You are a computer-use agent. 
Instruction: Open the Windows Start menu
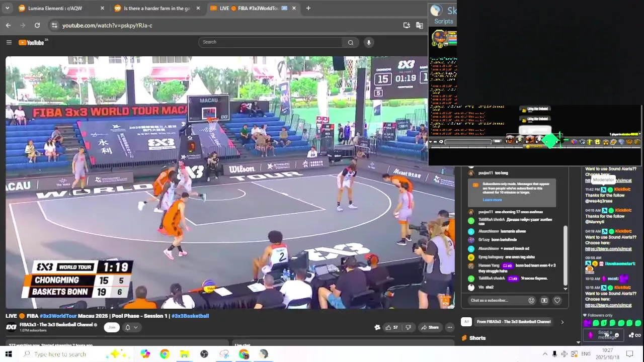click(9, 354)
